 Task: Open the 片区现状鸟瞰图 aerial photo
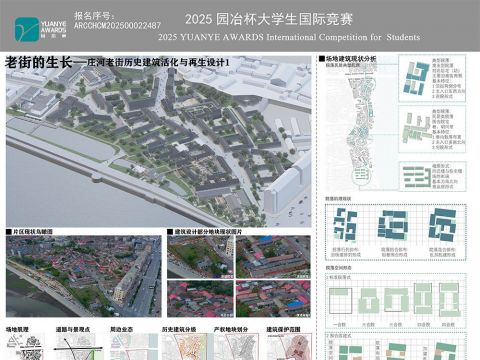[84, 276]
